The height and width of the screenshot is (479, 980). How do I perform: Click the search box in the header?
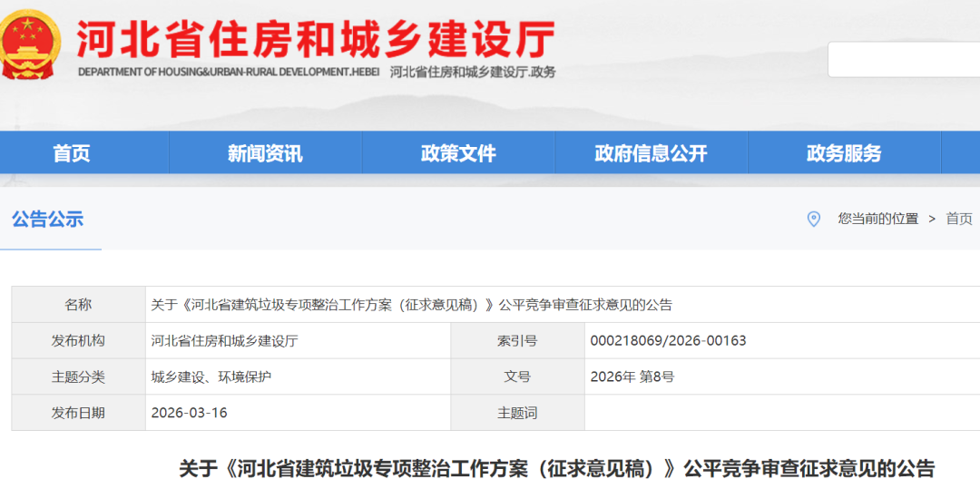pos(903,60)
